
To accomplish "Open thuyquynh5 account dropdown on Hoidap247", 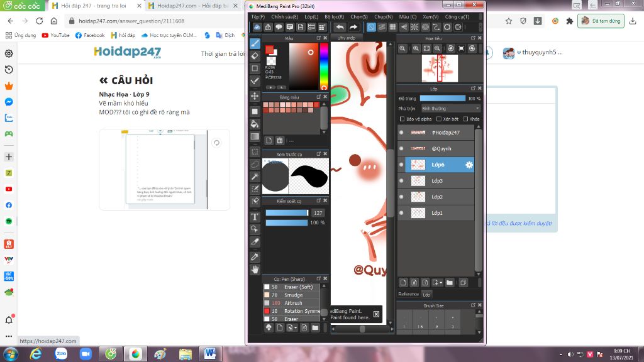I will point(532,53).
